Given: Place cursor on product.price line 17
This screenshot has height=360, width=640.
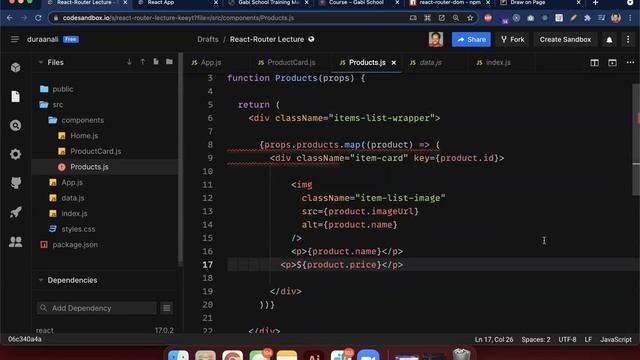Looking at the screenshot, I should point(342,265).
